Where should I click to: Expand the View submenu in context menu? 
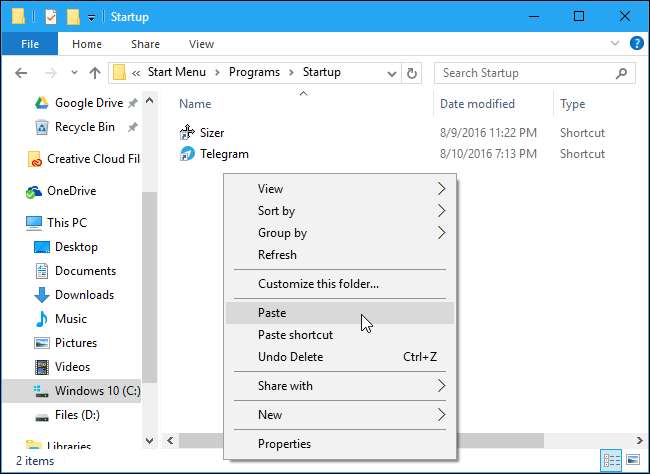coord(340,189)
